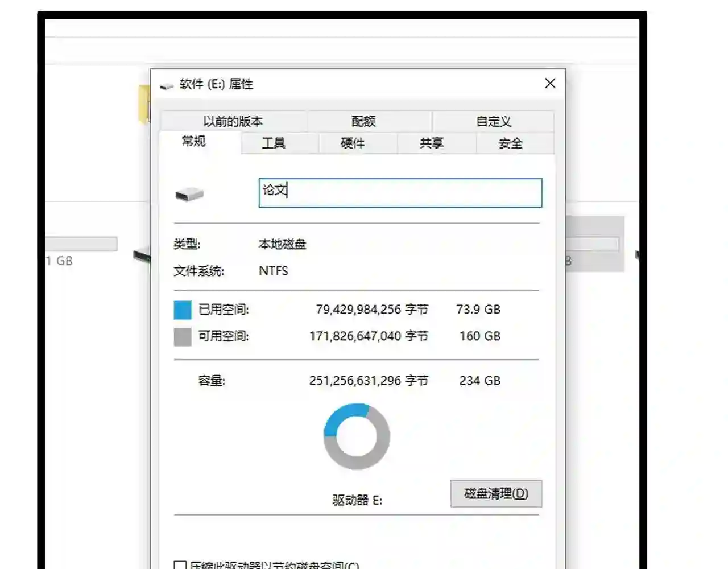Click the disk usage donut chart
Viewport: 728px width, 569px height.
click(x=357, y=436)
